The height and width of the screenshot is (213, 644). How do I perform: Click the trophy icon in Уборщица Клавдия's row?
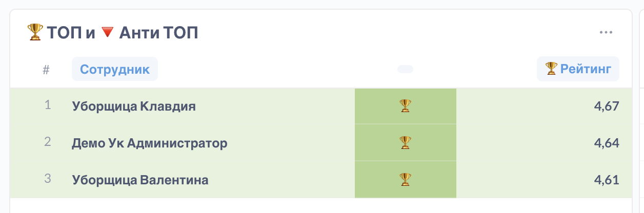(x=405, y=106)
